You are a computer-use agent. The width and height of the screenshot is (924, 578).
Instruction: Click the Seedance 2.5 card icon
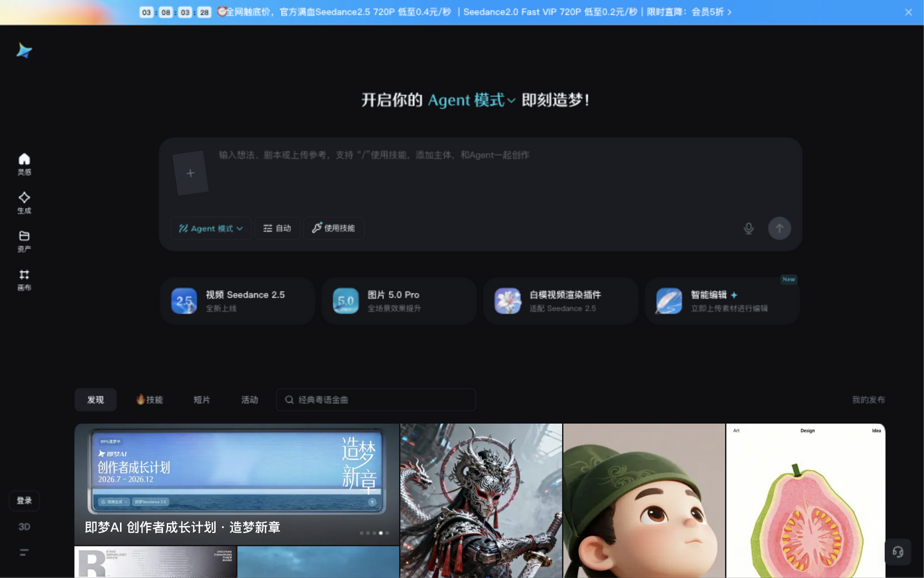coord(184,301)
